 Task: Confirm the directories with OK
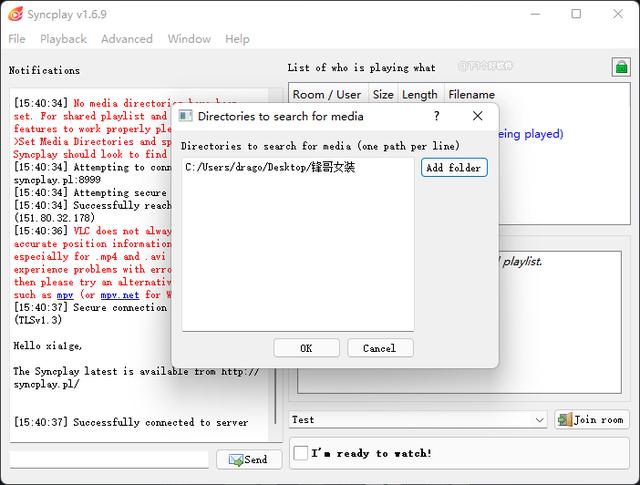(307, 348)
